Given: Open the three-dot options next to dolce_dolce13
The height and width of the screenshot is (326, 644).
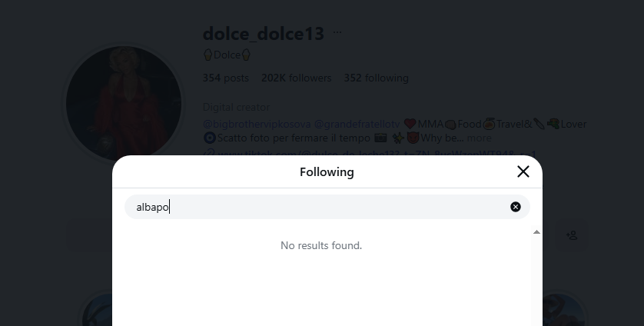Looking at the screenshot, I should pos(337,32).
